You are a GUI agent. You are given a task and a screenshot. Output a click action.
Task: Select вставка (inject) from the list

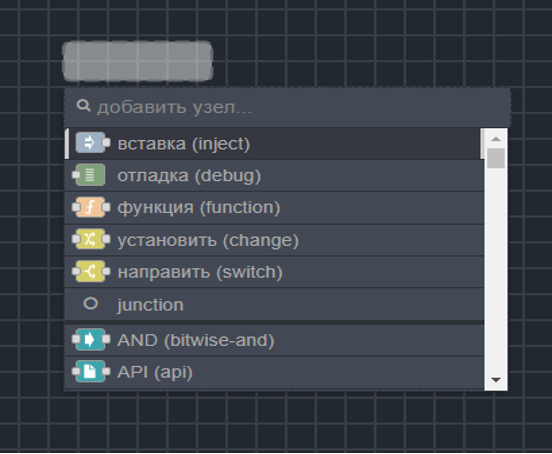point(274,144)
